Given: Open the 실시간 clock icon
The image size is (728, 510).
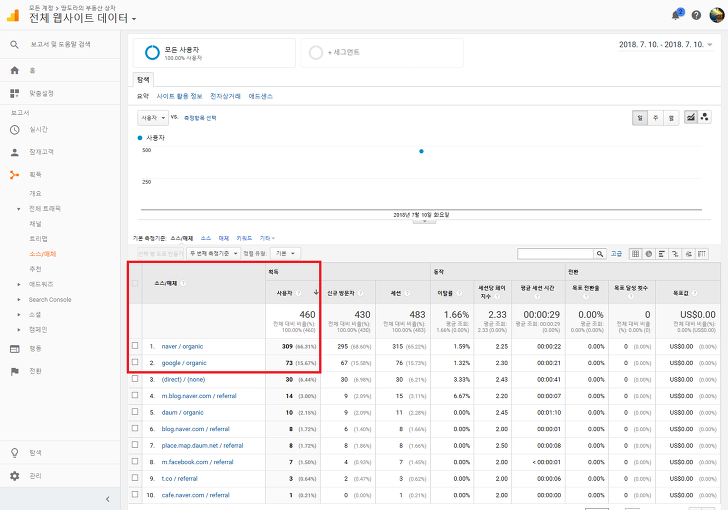Looking at the screenshot, I should click(14, 130).
